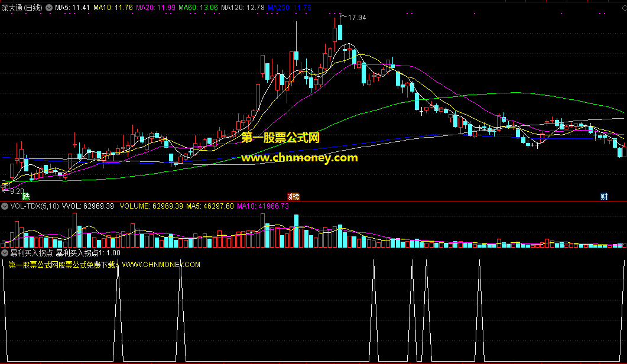The width and height of the screenshot is (627, 364).
Task: Click the green MA60: 13.06 label
Action: (x=199, y=8)
